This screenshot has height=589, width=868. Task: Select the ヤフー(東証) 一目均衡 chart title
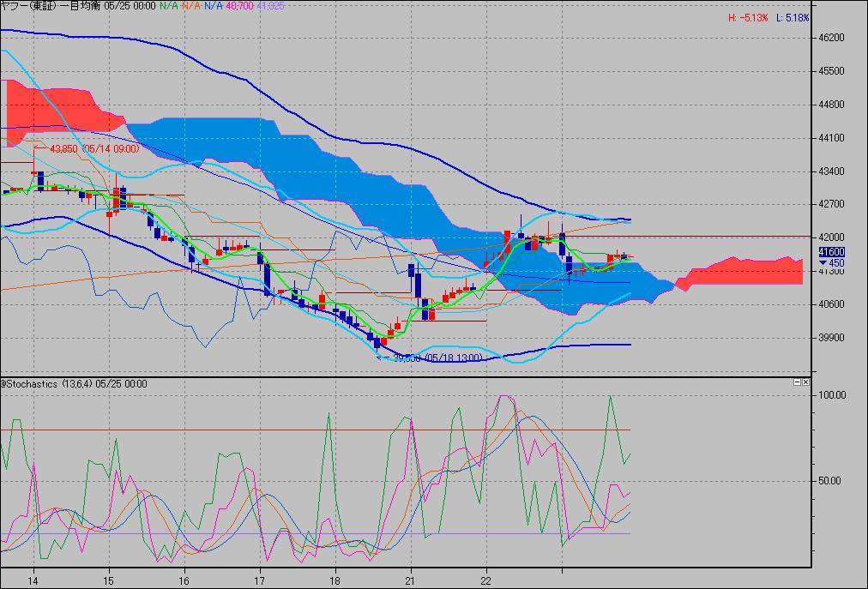53,5
